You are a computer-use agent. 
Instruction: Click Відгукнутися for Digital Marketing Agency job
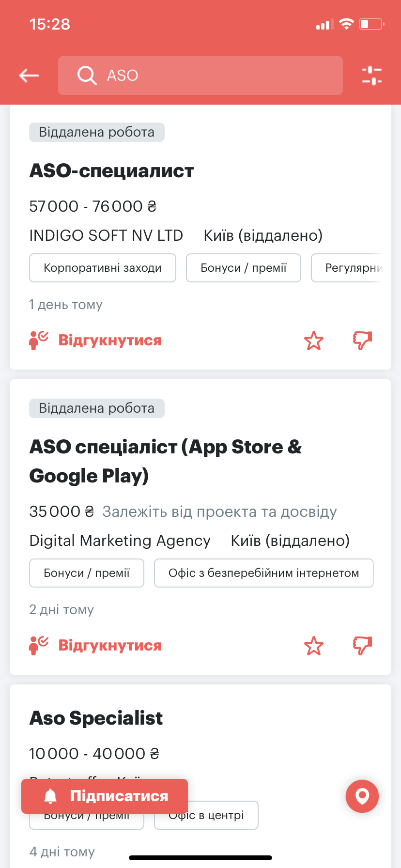click(109, 646)
